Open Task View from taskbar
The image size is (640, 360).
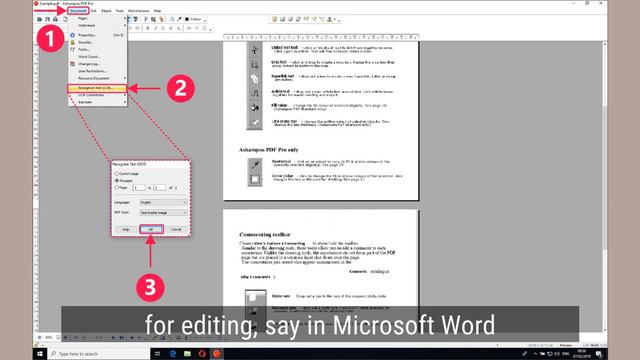tap(158, 353)
